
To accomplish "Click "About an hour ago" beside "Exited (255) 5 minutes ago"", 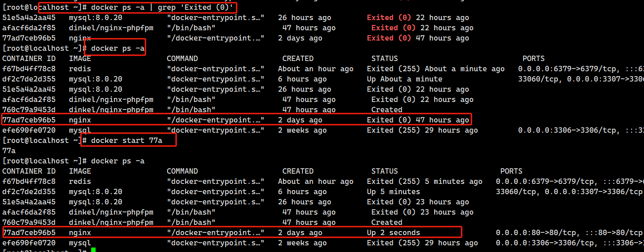I will [316, 182].
